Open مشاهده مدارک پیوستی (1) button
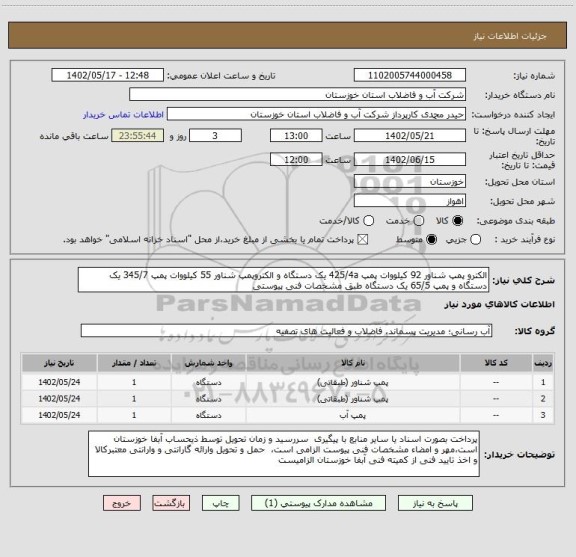 click(x=318, y=503)
